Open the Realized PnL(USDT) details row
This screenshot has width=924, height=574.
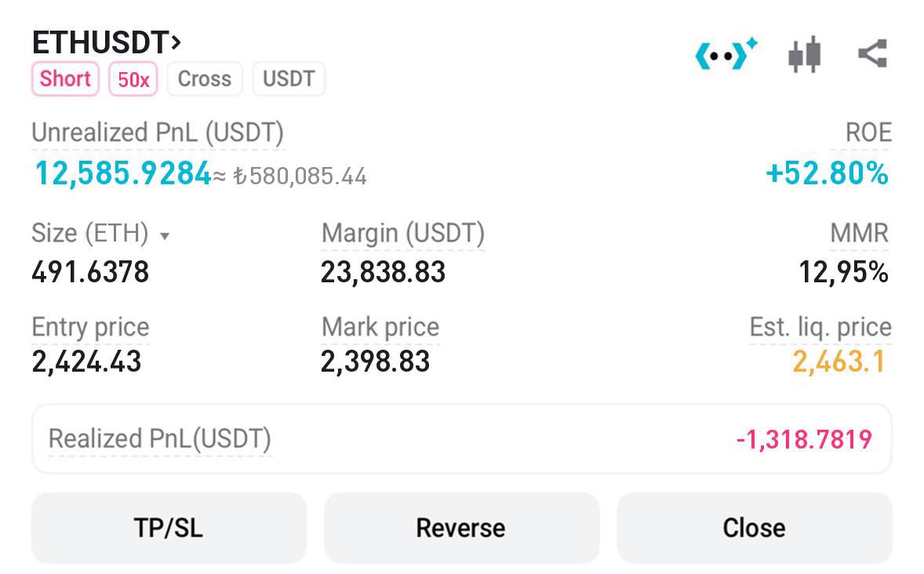[461, 439]
